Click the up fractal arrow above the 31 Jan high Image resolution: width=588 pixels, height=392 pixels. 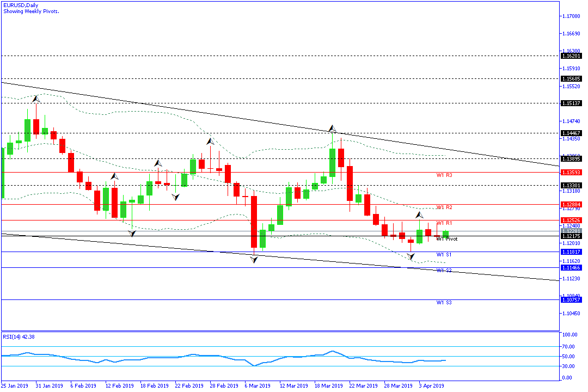(36, 99)
